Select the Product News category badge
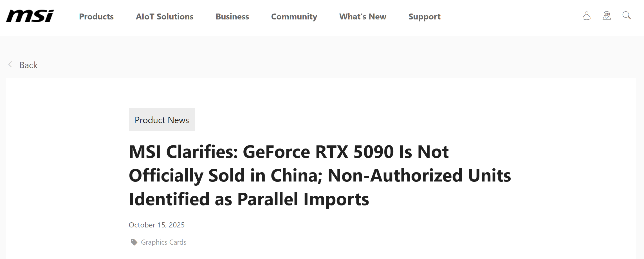The width and height of the screenshot is (644, 259). click(x=162, y=120)
